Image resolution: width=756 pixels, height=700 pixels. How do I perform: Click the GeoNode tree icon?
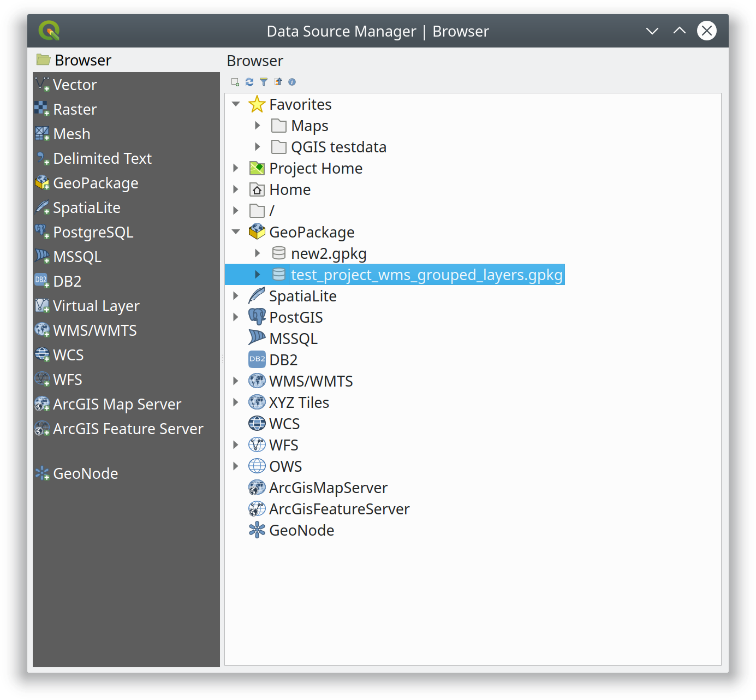tap(257, 530)
